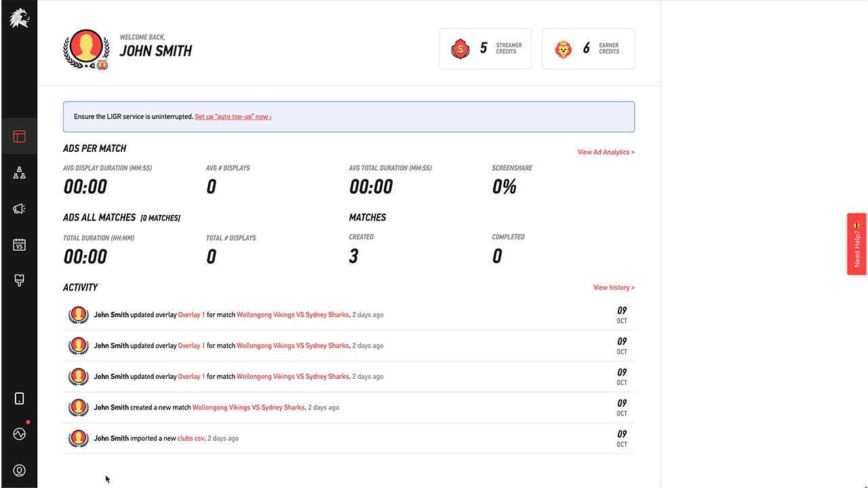Open the paintbrush themes icon in sidebar
This screenshot has width=868, height=488.
[x=19, y=280]
